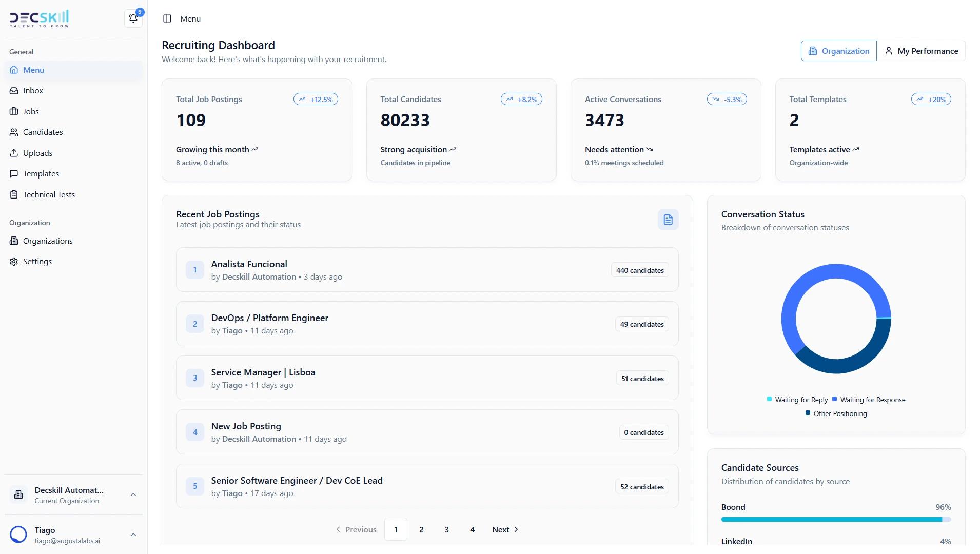The image size is (980, 554).
Task: Click the Tiago user avatar
Action: pos(18,535)
